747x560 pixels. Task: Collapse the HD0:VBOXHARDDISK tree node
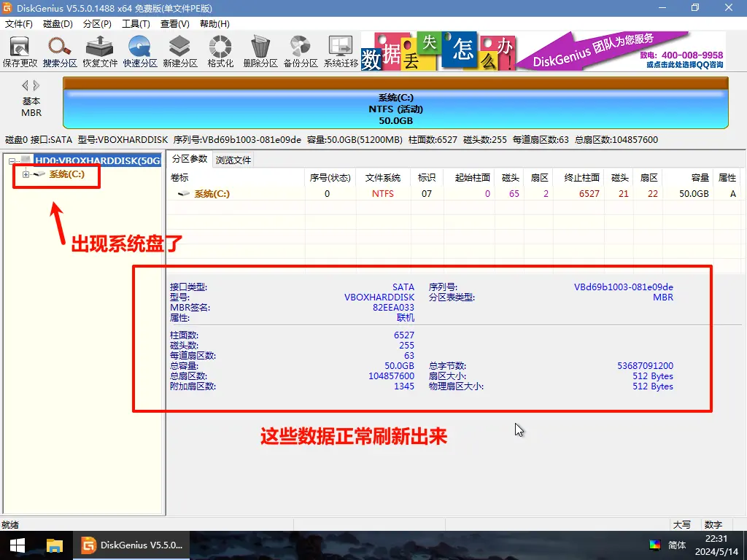click(12, 161)
